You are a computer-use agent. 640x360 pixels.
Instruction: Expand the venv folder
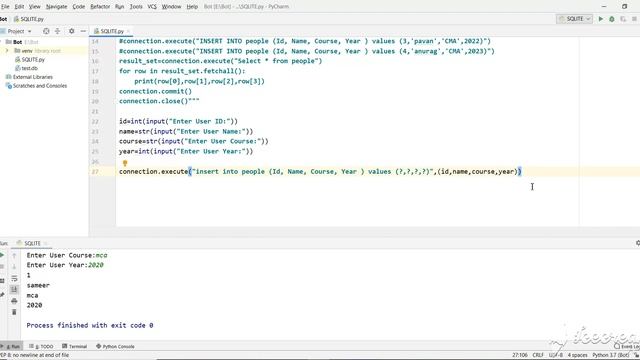pos(7,51)
